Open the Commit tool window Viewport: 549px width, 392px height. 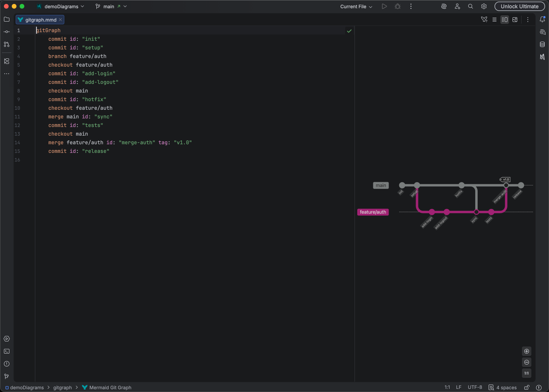click(6, 32)
